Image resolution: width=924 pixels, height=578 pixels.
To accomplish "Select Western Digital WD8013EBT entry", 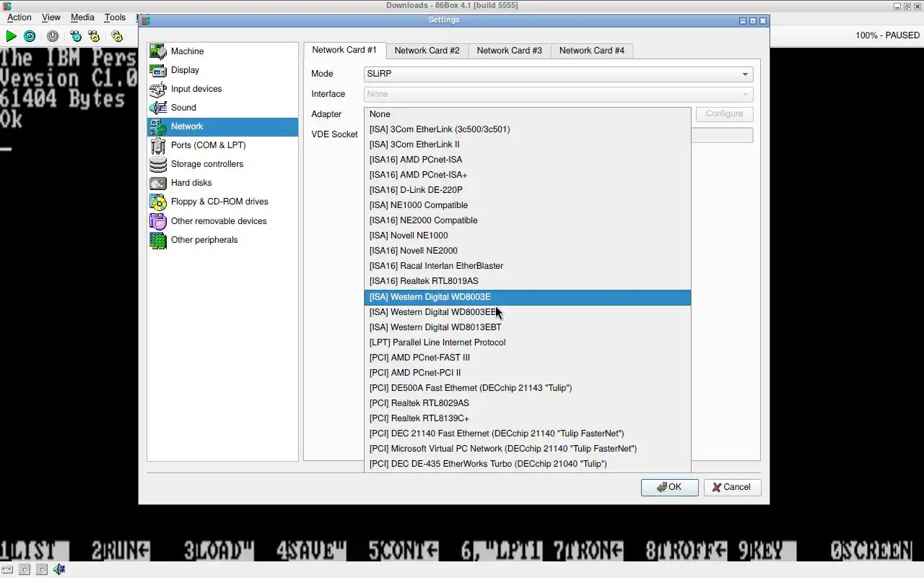I will coord(528,327).
